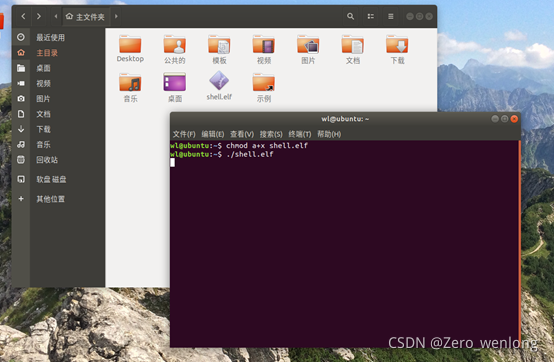Select the 音乐 folder in the file grid

coord(130,88)
